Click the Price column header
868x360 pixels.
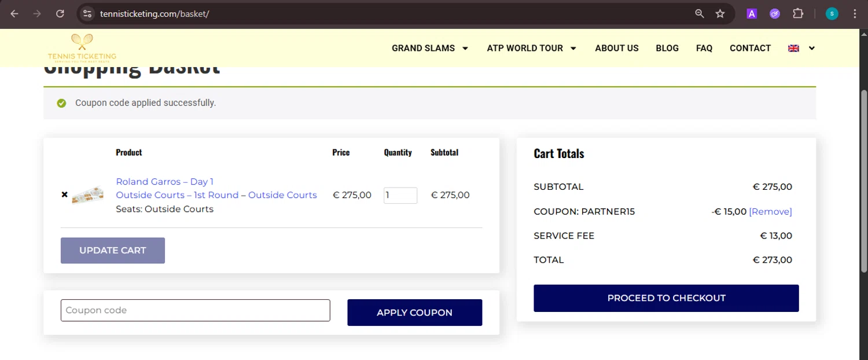(x=341, y=152)
